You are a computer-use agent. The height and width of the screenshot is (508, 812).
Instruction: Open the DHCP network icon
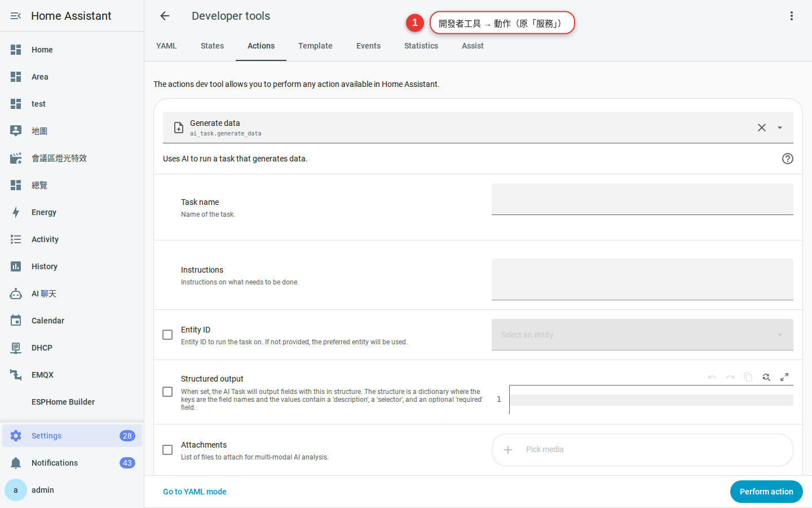click(x=16, y=348)
